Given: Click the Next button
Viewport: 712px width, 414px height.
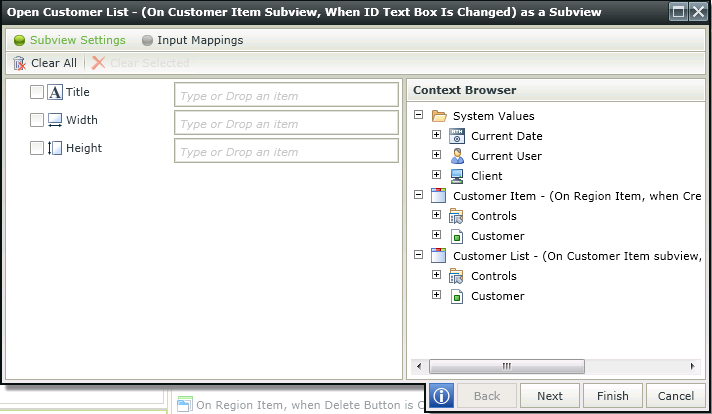Looking at the screenshot, I should point(550,396).
